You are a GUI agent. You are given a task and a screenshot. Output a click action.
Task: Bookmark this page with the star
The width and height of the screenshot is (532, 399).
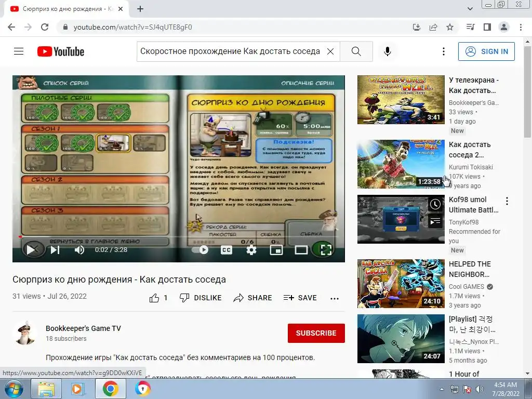coord(450,27)
